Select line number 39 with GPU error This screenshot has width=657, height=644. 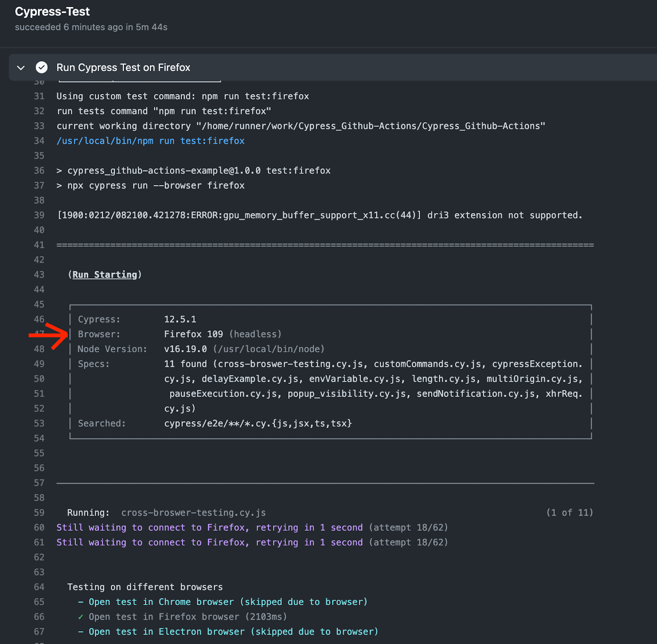tap(39, 215)
